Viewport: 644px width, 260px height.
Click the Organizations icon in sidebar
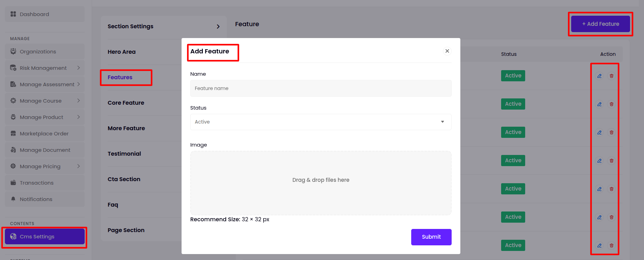click(13, 51)
